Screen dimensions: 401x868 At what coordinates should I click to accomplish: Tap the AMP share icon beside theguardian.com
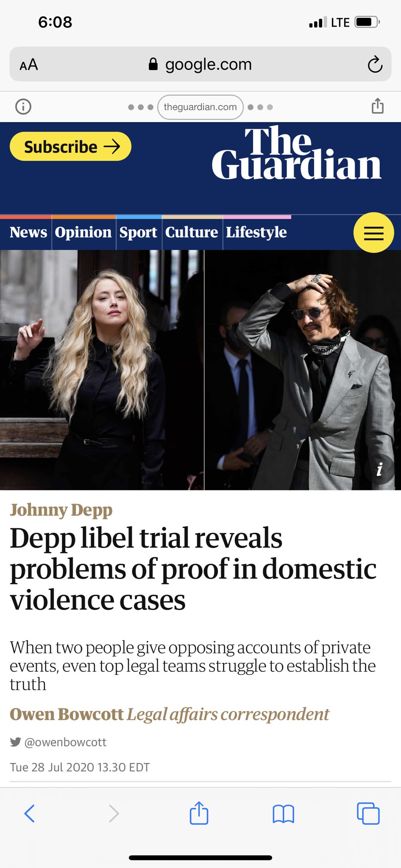(x=378, y=106)
